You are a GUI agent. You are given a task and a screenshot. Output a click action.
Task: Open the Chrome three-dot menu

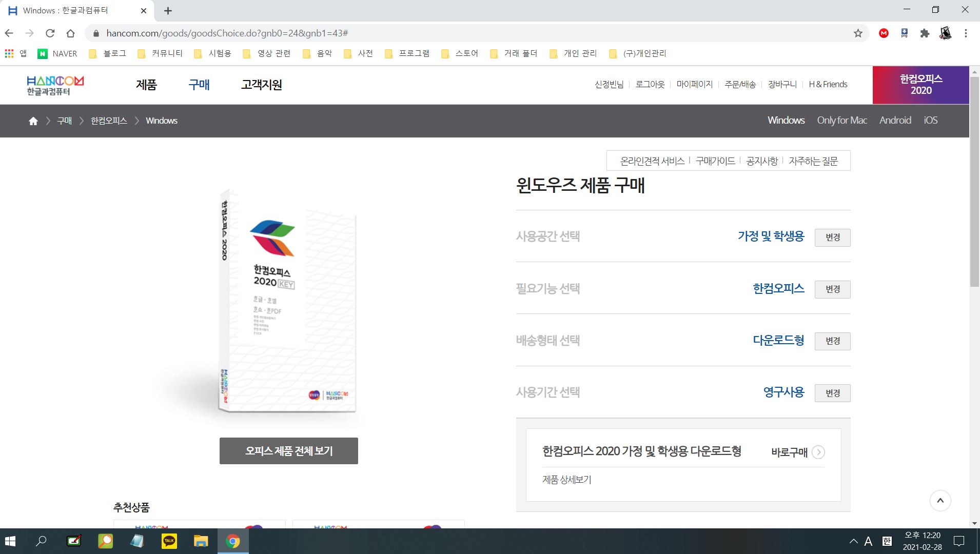coord(966,33)
